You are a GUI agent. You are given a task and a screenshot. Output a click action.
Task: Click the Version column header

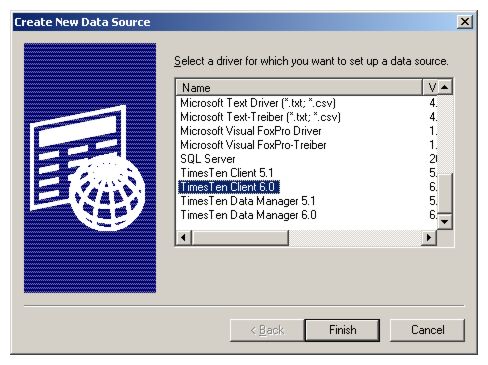coord(430,88)
